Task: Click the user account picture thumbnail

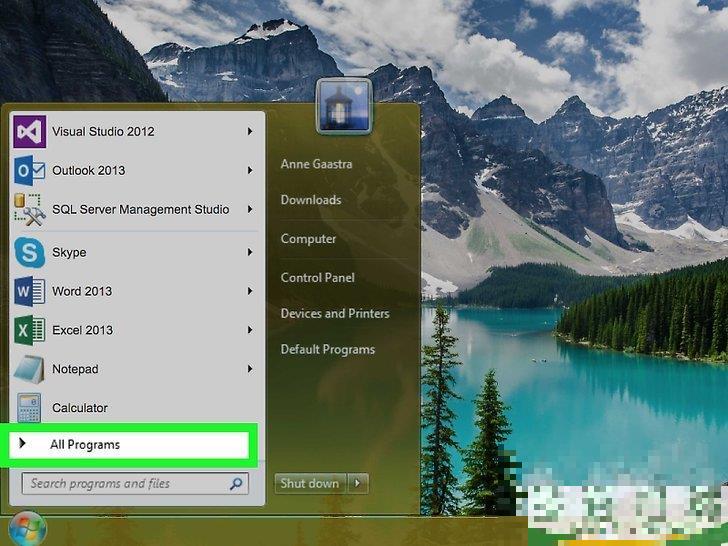Action: (344, 107)
